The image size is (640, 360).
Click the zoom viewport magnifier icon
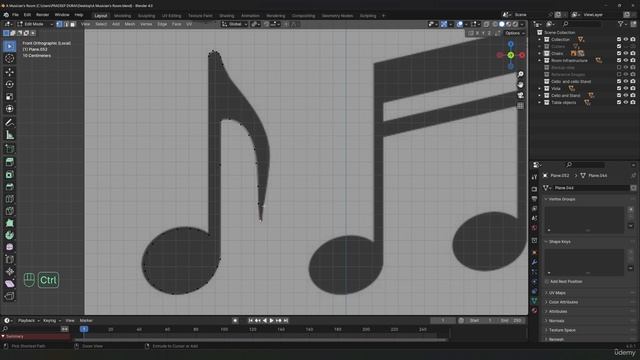click(x=520, y=74)
